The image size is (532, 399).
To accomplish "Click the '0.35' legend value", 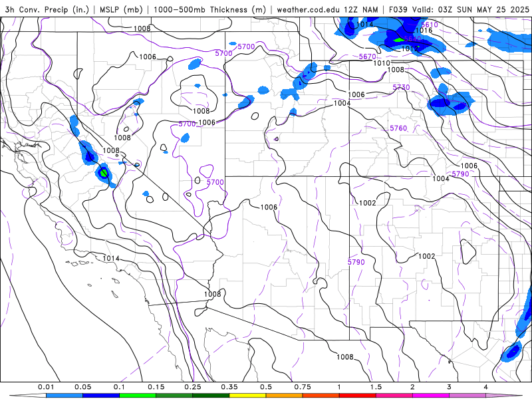I will 229,387.
